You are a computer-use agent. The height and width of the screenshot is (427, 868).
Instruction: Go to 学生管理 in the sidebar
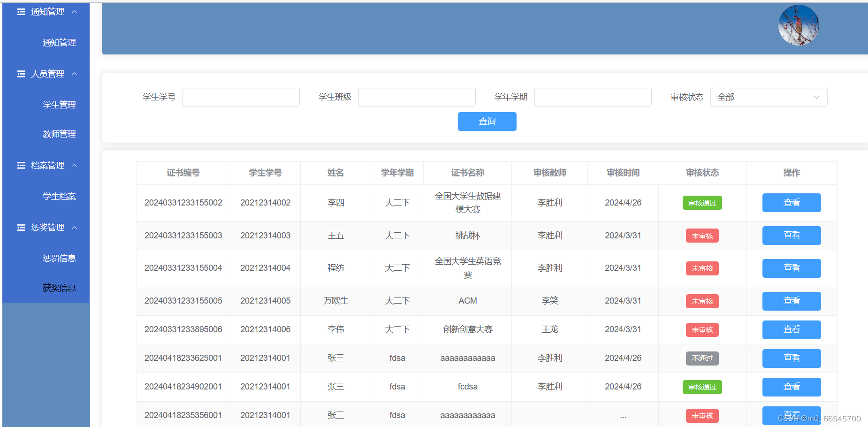(x=59, y=105)
